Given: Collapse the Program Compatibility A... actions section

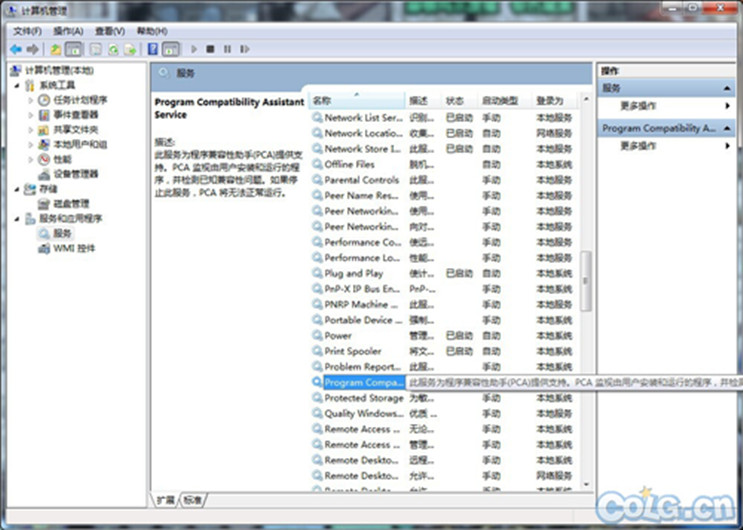Looking at the screenshot, I should click(x=727, y=128).
